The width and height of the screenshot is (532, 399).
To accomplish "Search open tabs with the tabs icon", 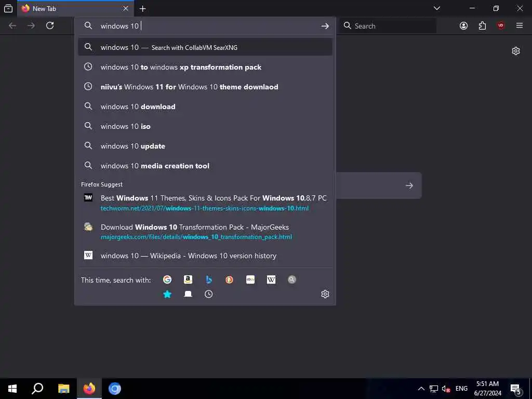I will point(188,294).
